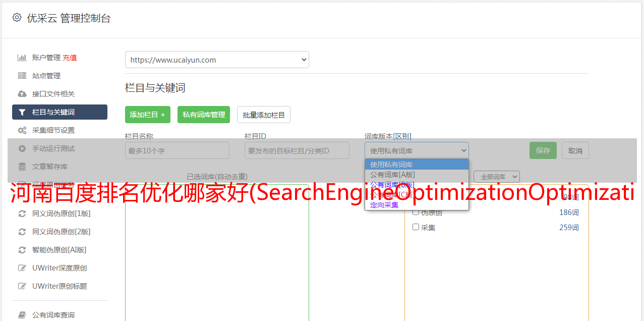Open the 同义词伪原创[2版] sidebar item

[x=60, y=232]
